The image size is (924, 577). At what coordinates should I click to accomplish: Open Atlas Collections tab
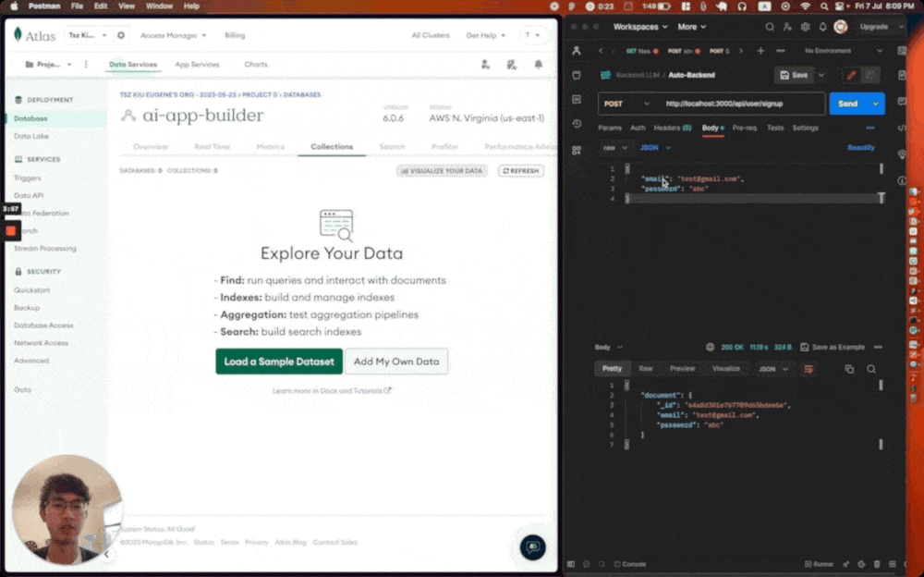pos(332,146)
